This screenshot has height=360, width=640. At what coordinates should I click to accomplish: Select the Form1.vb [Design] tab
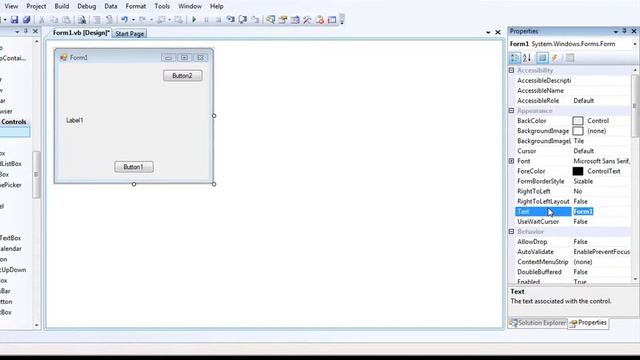pos(80,33)
